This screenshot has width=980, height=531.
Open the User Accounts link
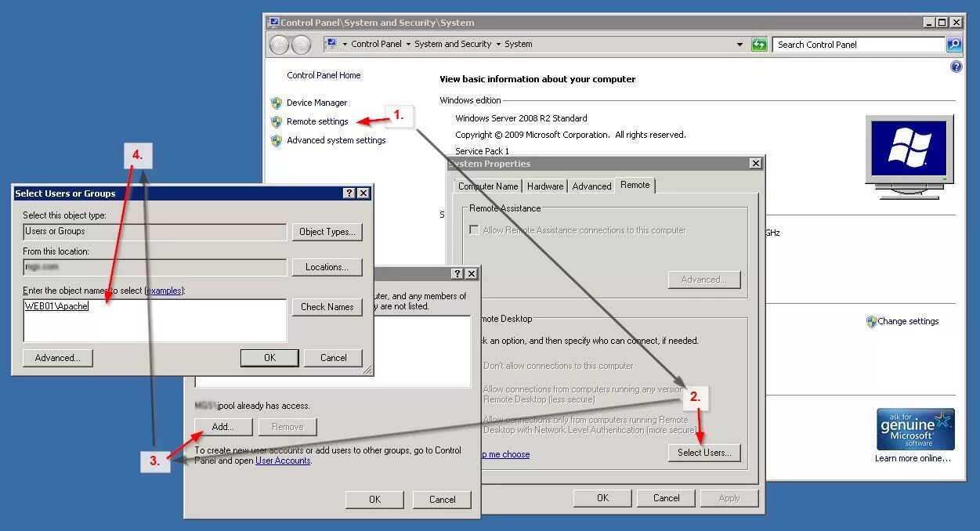coord(283,461)
